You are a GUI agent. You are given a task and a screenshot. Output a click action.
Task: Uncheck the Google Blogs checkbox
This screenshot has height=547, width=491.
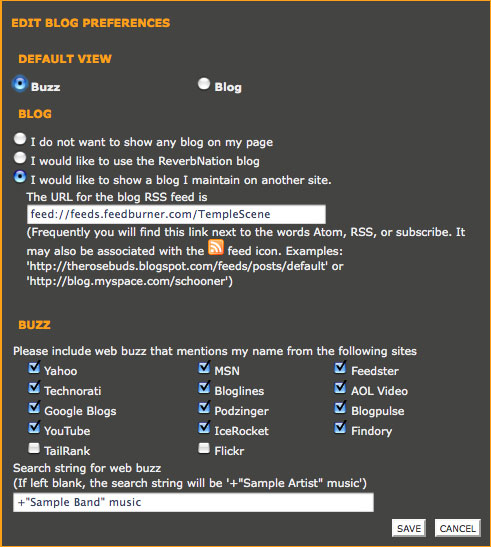pyautogui.click(x=34, y=407)
